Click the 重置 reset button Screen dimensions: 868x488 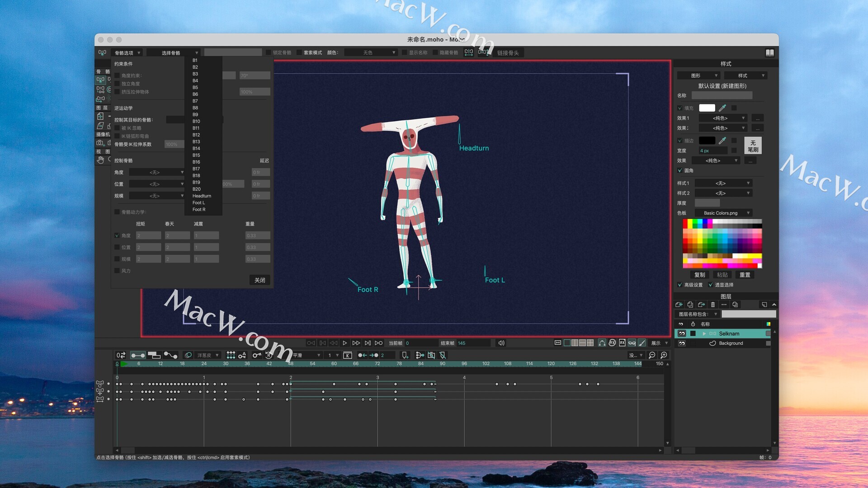(x=745, y=275)
